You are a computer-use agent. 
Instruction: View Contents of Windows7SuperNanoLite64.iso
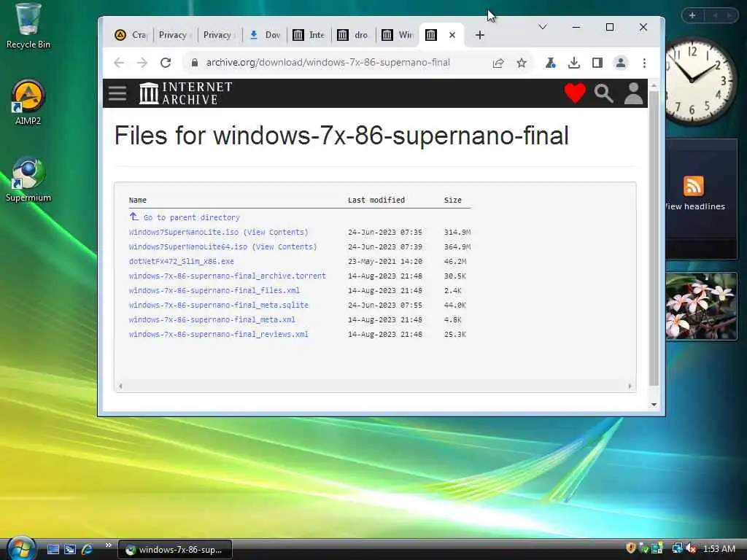coord(285,246)
